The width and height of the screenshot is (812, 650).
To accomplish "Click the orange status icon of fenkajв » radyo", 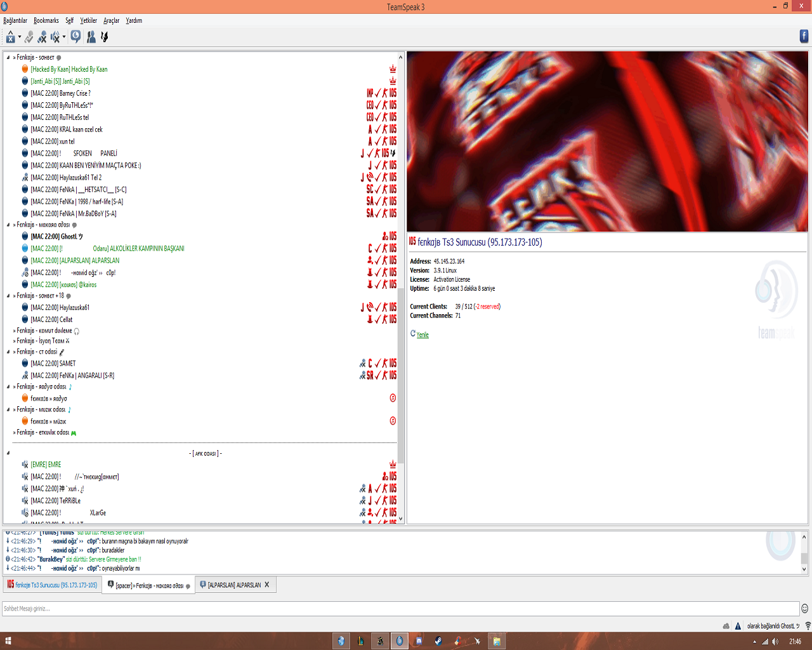I will pos(25,398).
